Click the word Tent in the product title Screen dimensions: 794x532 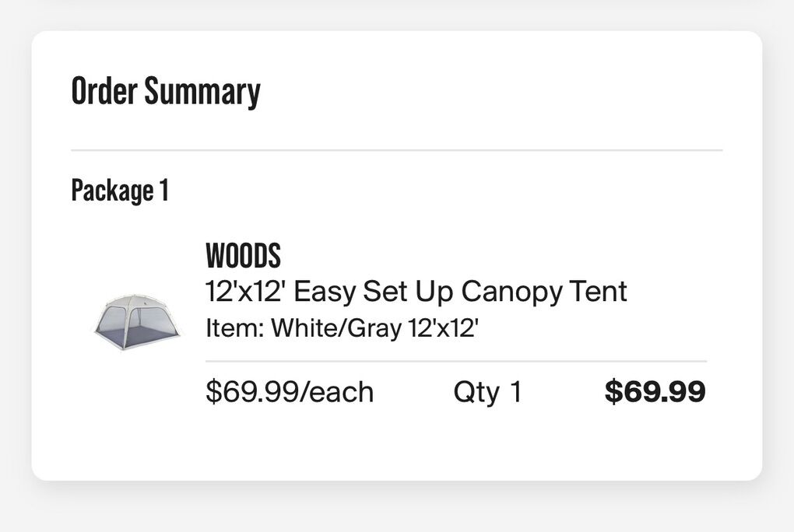[598, 292]
